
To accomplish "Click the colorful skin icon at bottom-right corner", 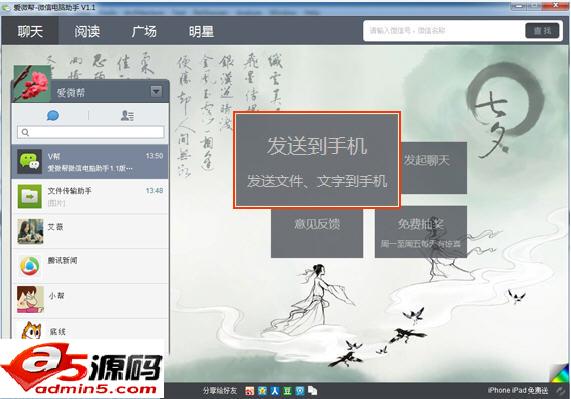I will click(x=560, y=373).
